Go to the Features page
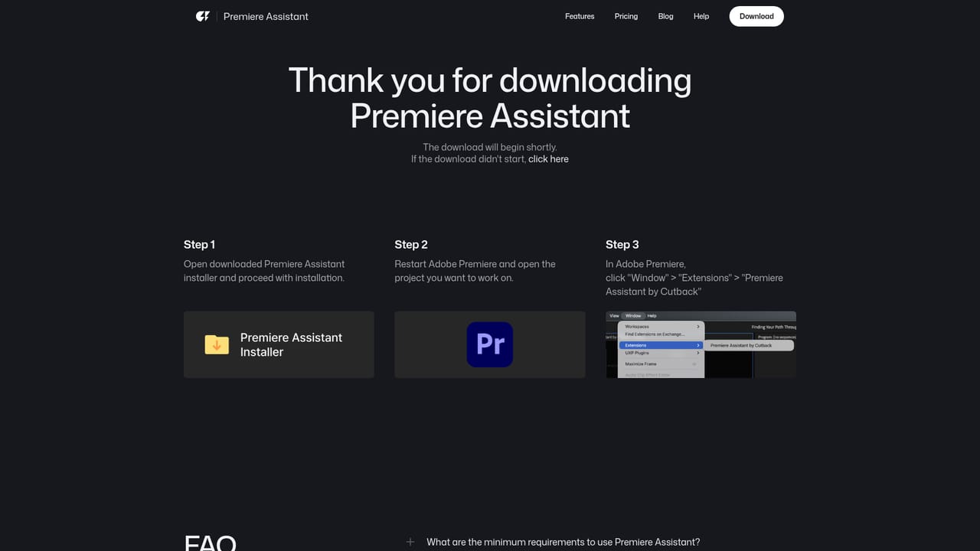The width and height of the screenshot is (980, 551). (580, 16)
